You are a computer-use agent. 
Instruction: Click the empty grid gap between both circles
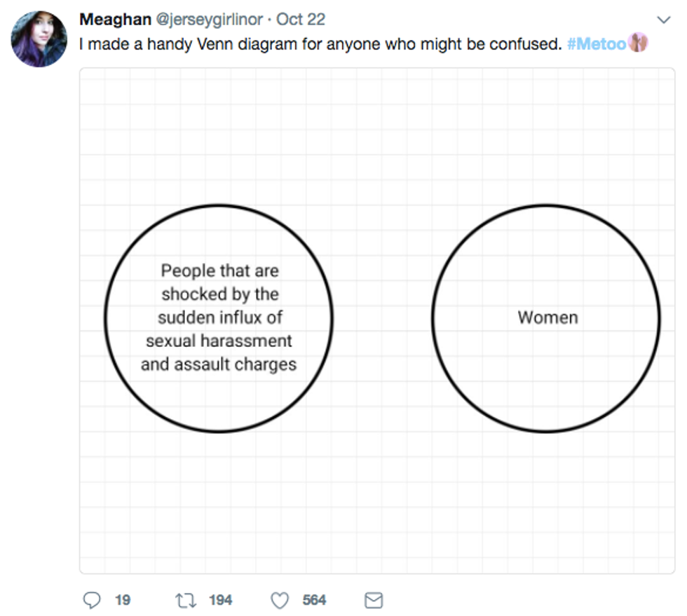tap(382, 317)
